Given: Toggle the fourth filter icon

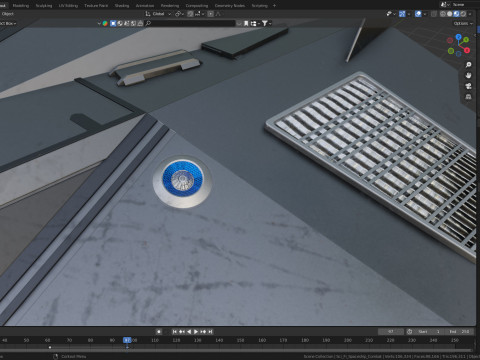Looking at the screenshot, I should point(133,23).
